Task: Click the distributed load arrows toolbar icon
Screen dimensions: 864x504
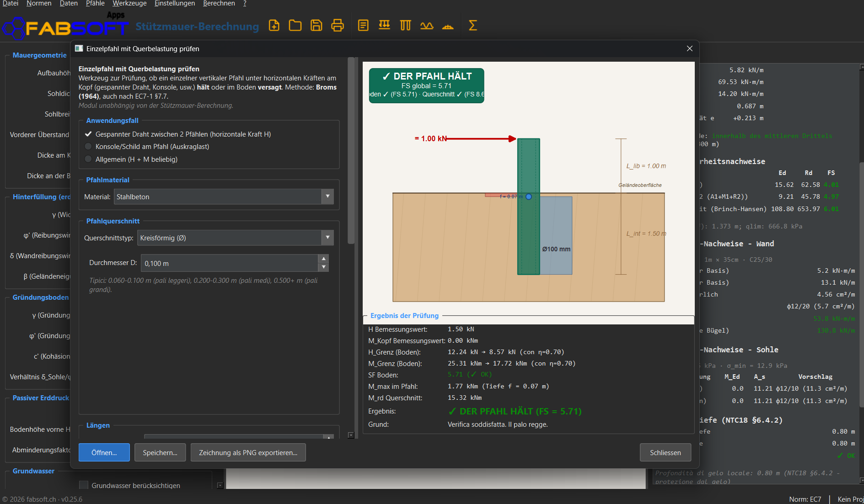Action: pos(384,25)
